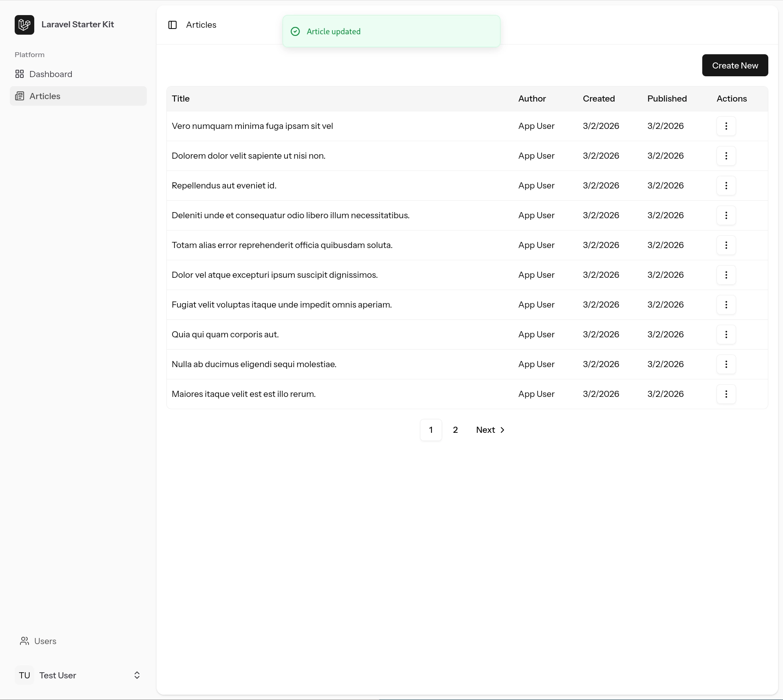Click the green checkmark in the toast

coord(295,31)
